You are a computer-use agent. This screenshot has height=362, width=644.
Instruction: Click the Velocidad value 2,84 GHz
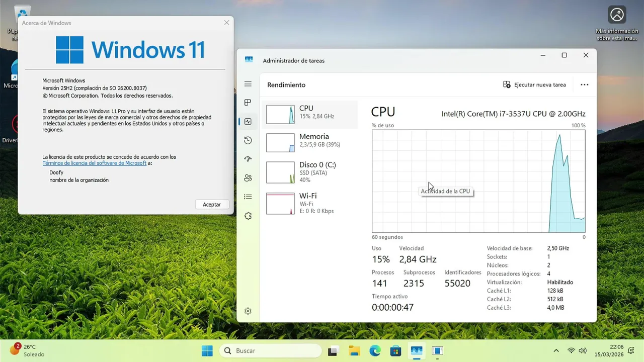tap(418, 259)
